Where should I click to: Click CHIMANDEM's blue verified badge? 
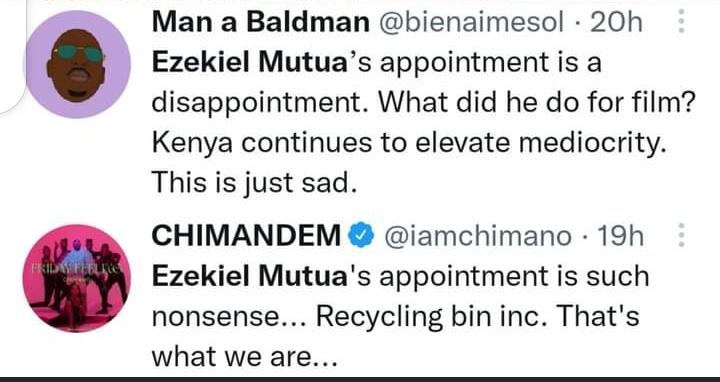[362, 236]
